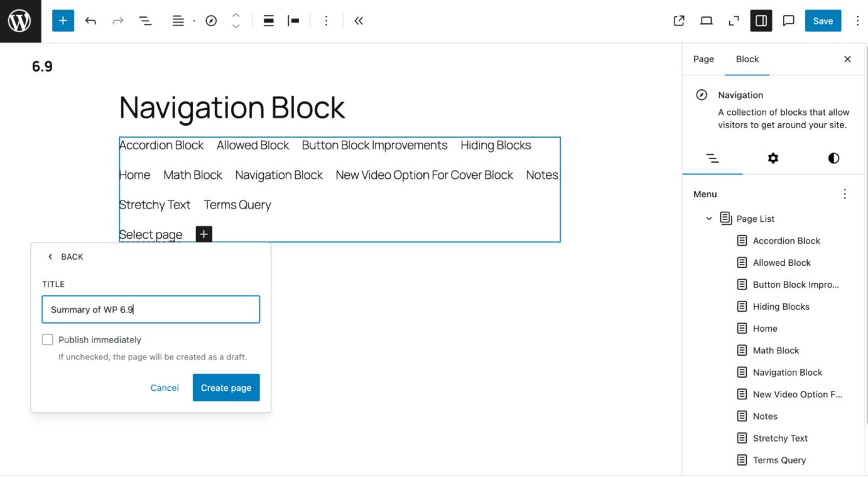The height and width of the screenshot is (477, 868).
Task: View page in new tab
Action: (678, 21)
